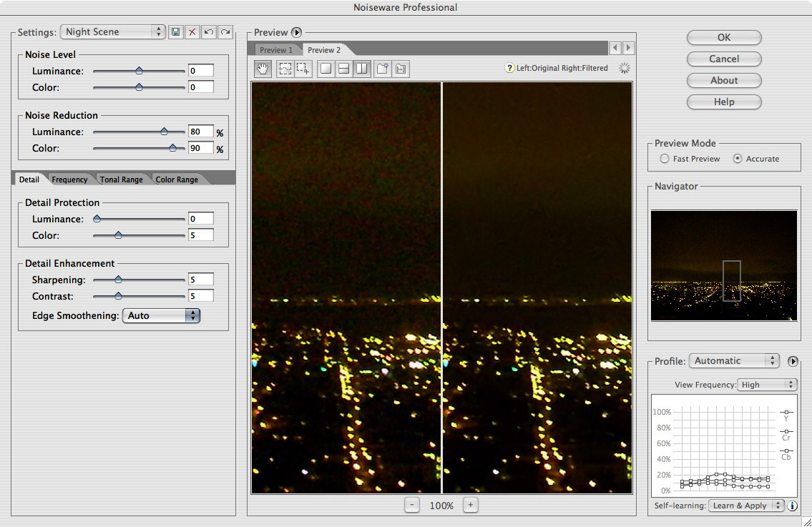Viewport: 812px width, 527px height.
Task: Open the Preview 1 tab
Action: [x=276, y=50]
